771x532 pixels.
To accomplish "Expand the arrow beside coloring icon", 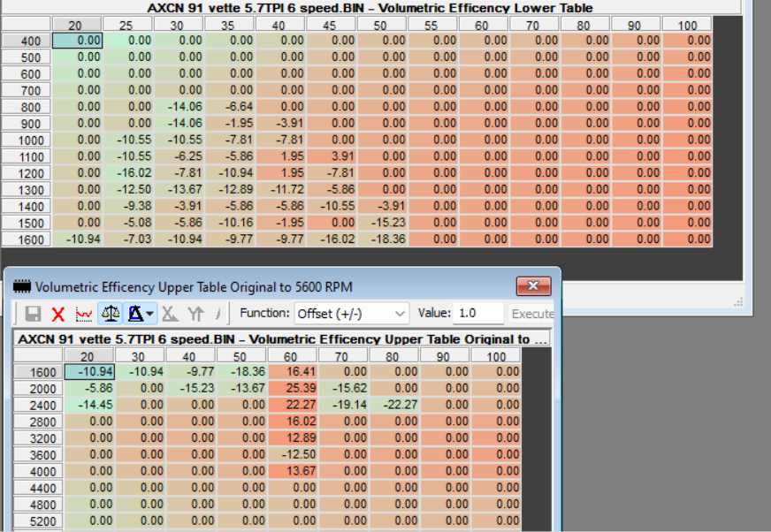I will [150, 314].
